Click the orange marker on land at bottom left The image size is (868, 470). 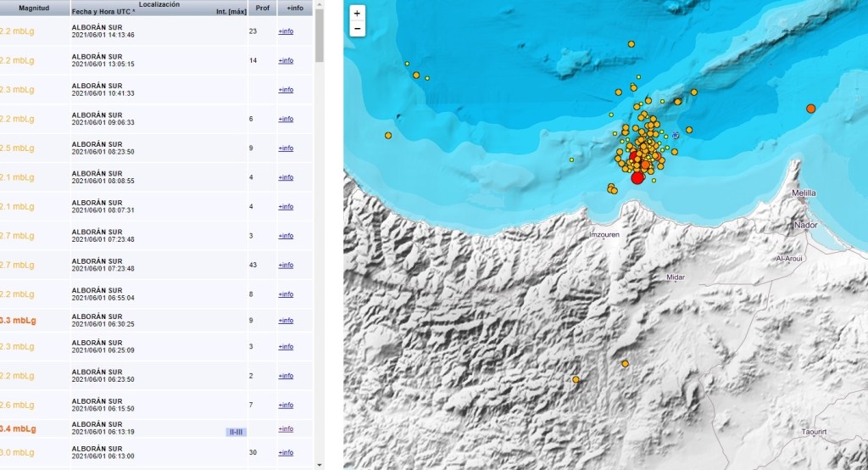[x=576, y=380]
